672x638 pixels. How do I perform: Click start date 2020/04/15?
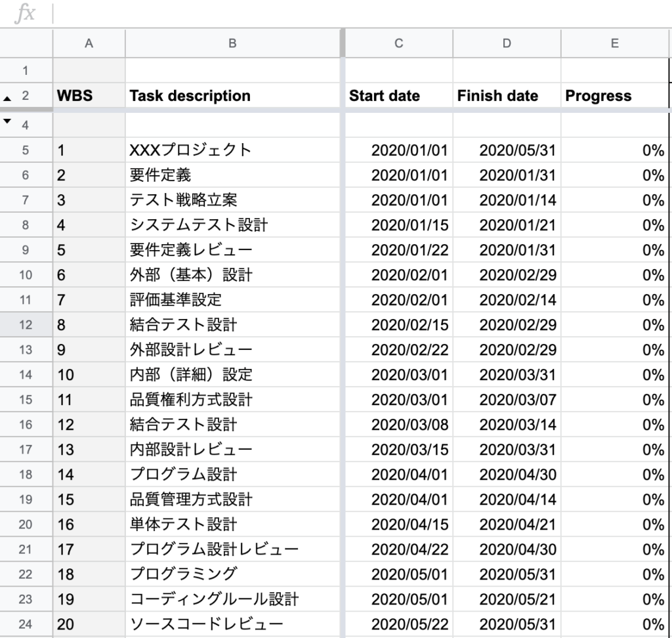click(398, 524)
